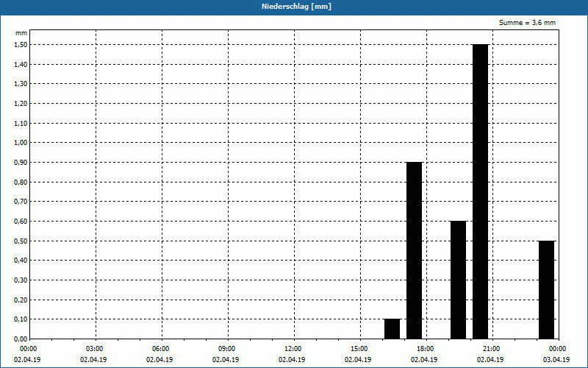Click the tallest precipitation bar reaching 1,50 mm
The width and height of the screenshot is (588, 368).
[481, 191]
